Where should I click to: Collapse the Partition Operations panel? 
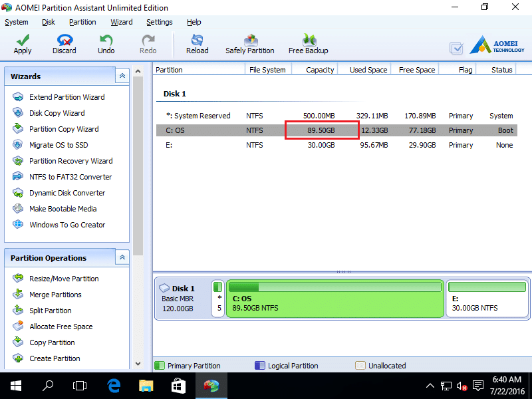(x=122, y=257)
